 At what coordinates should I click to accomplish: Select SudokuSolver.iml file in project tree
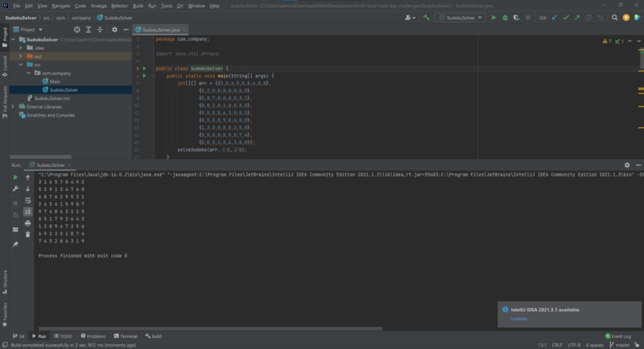pos(49,98)
